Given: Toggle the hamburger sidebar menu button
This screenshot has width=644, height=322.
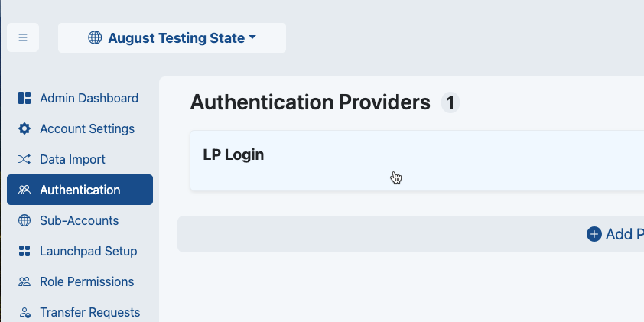Looking at the screenshot, I should pos(23,37).
